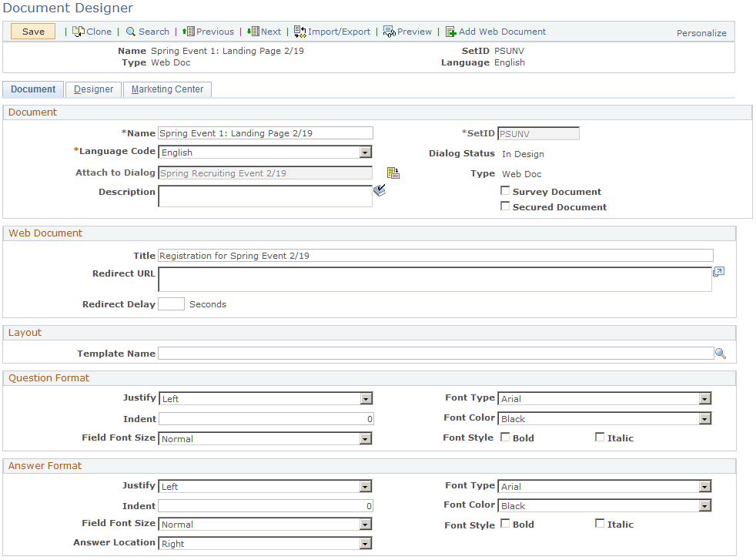Click the Search magnifier icon in toolbar
Viewport: 756px width, 560px height.
[131, 32]
